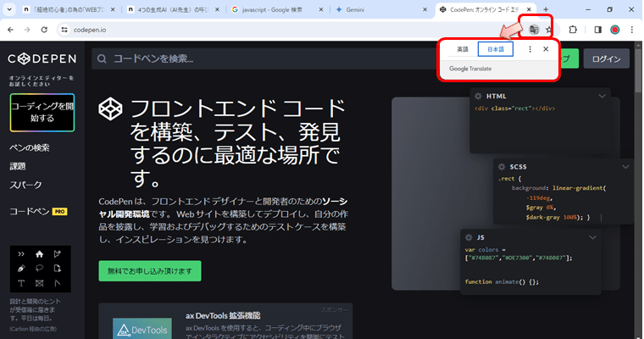Click the ソーシャル開発環境 bold link

click(224, 208)
